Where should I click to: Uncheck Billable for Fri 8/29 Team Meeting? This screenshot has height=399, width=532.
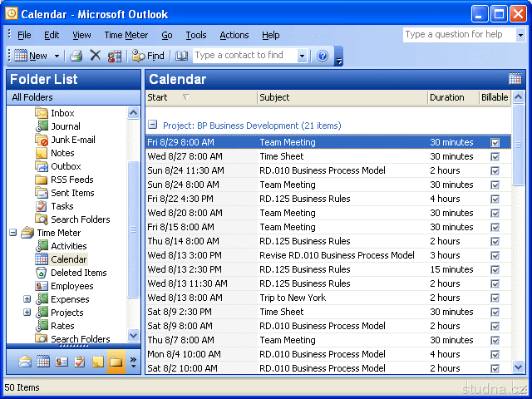(495, 142)
